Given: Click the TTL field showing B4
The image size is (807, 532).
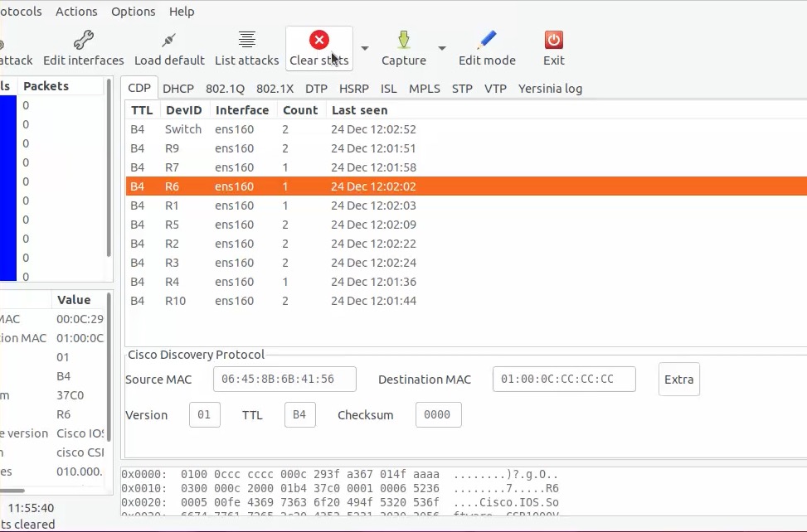Looking at the screenshot, I should pyautogui.click(x=300, y=415).
